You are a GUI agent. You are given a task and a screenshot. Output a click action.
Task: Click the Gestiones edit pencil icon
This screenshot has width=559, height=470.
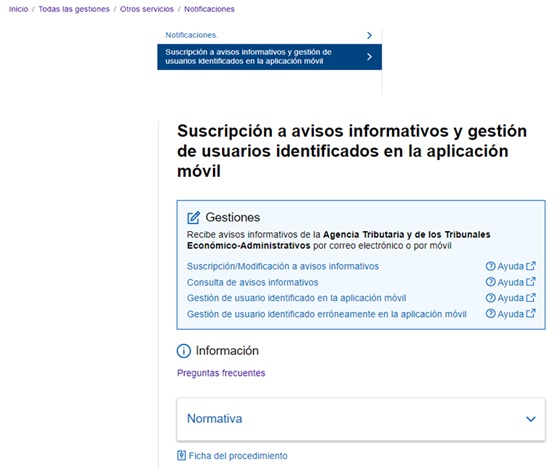[194, 217]
